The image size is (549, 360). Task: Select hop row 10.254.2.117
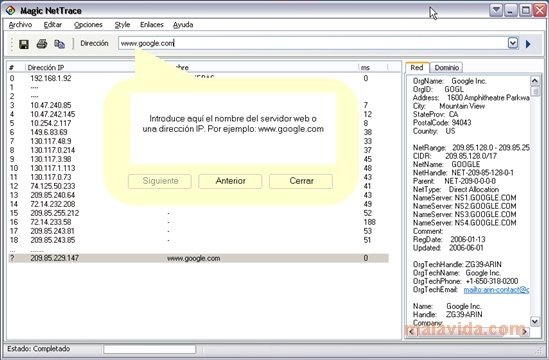(x=199, y=123)
